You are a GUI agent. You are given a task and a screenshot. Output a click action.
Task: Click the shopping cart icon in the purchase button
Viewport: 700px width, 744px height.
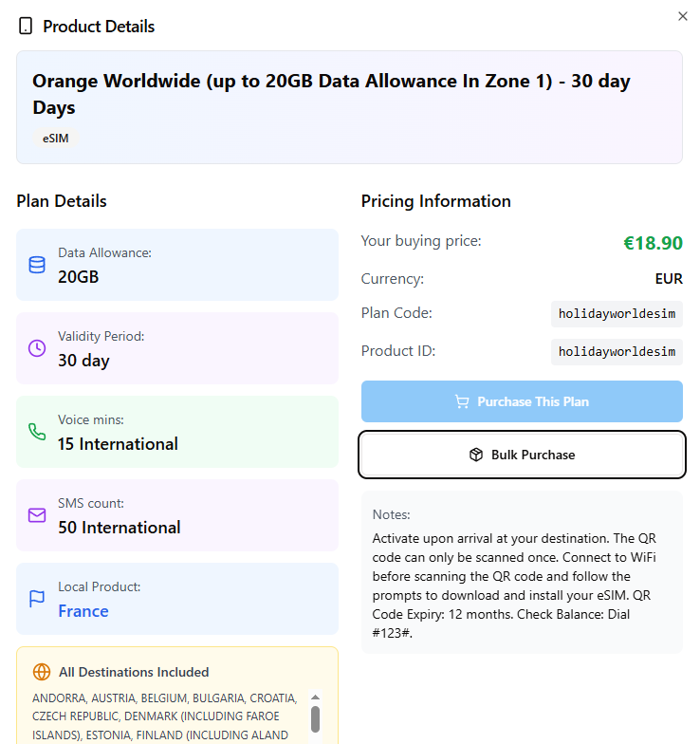[462, 401]
